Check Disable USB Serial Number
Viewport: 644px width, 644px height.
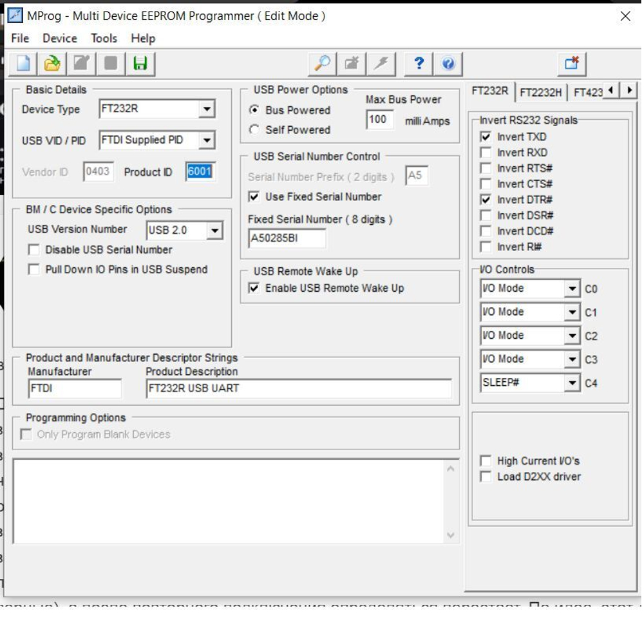coord(33,249)
